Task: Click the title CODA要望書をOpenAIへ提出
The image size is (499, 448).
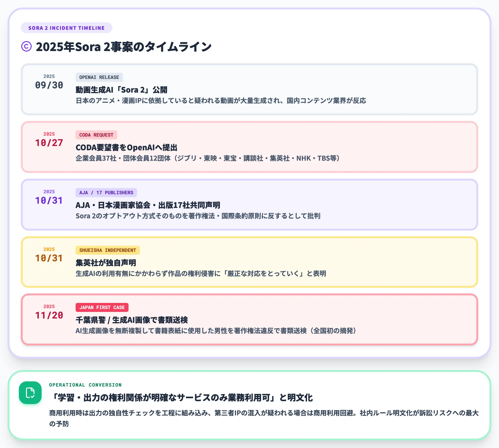Action: point(127,147)
